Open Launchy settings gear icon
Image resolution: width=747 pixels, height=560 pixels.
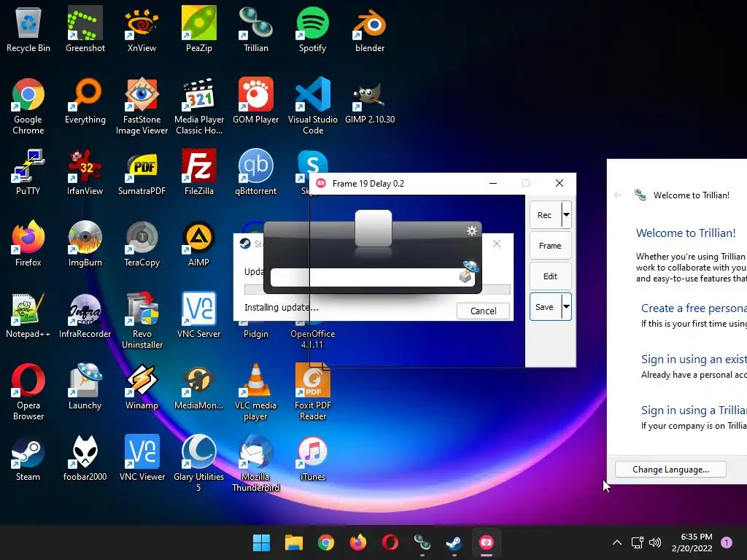click(472, 231)
